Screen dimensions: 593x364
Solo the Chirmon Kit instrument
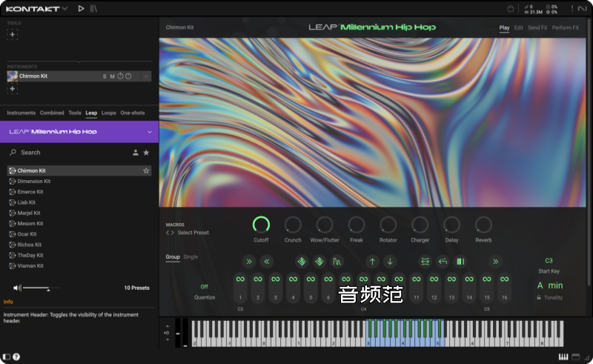click(x=105, y=76)
